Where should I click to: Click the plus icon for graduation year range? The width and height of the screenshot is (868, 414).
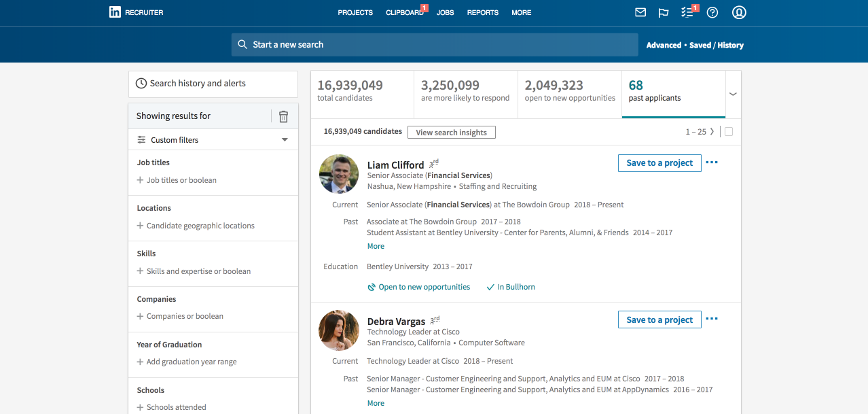(140, 362)
